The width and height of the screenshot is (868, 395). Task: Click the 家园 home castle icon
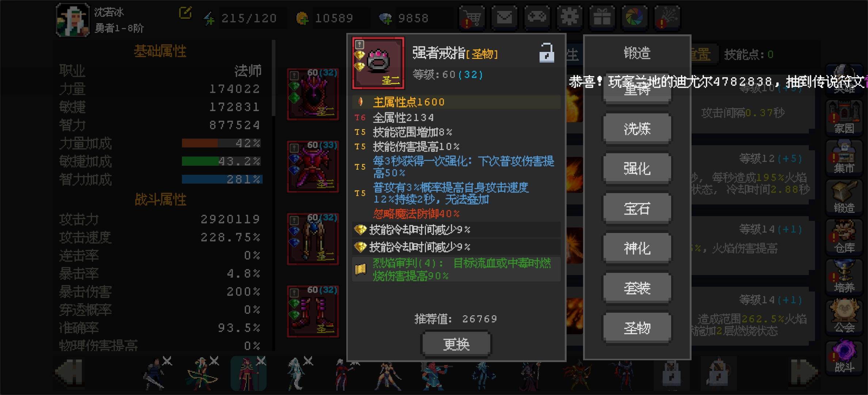click(x=844, y=118)
